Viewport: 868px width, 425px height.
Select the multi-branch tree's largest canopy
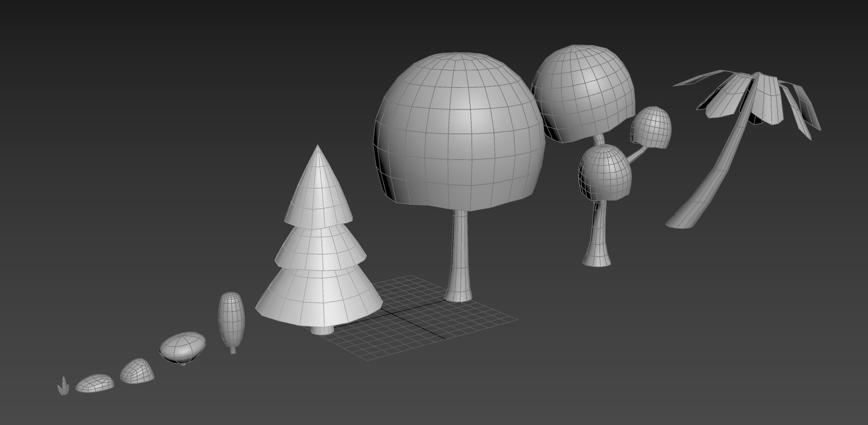coord(584,93)
